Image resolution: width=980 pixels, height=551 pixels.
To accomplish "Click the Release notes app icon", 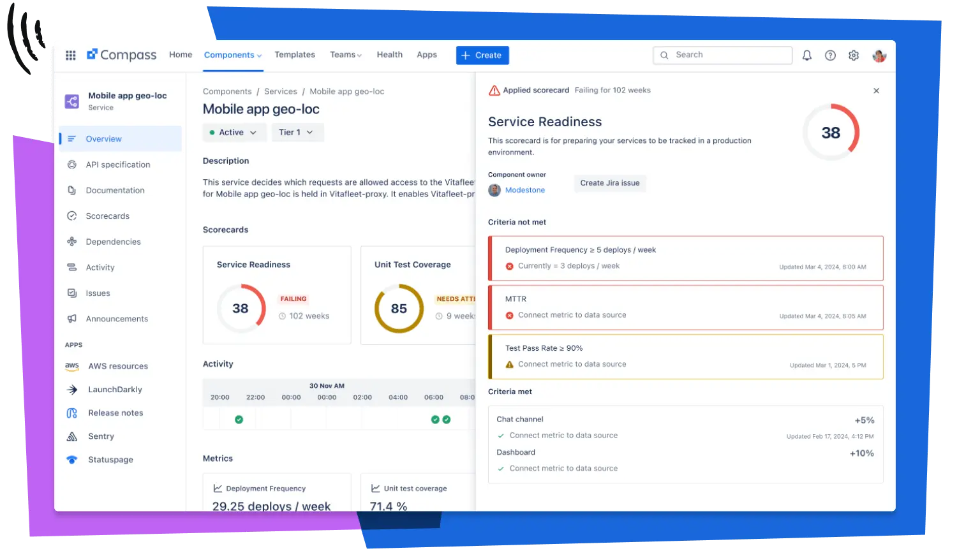I will [x=72, y=413].
